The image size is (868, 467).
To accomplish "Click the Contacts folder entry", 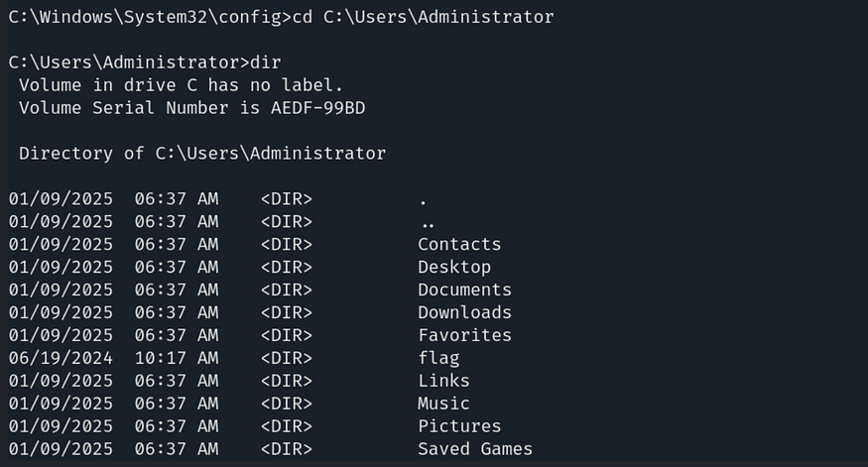I will click(x=458, y=244).
